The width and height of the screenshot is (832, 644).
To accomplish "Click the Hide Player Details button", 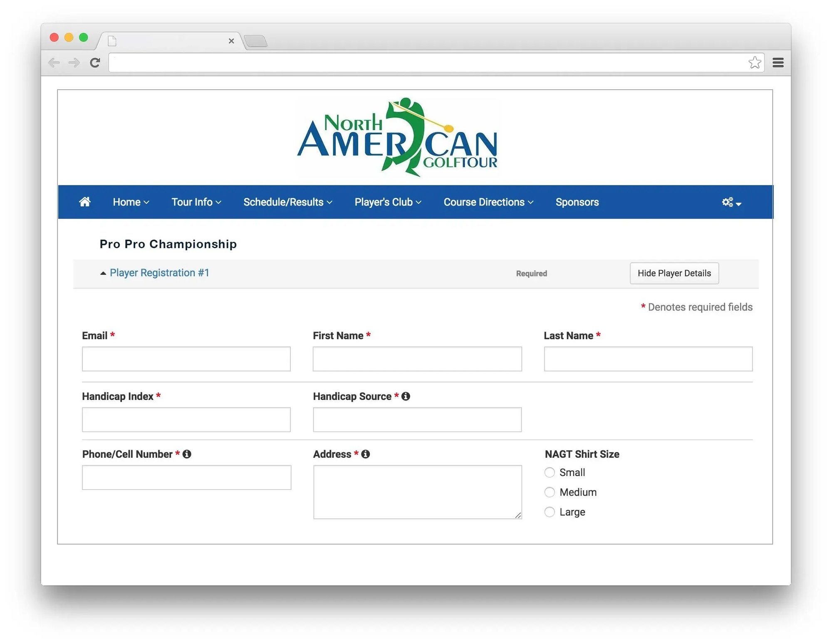I will [674, 273].
